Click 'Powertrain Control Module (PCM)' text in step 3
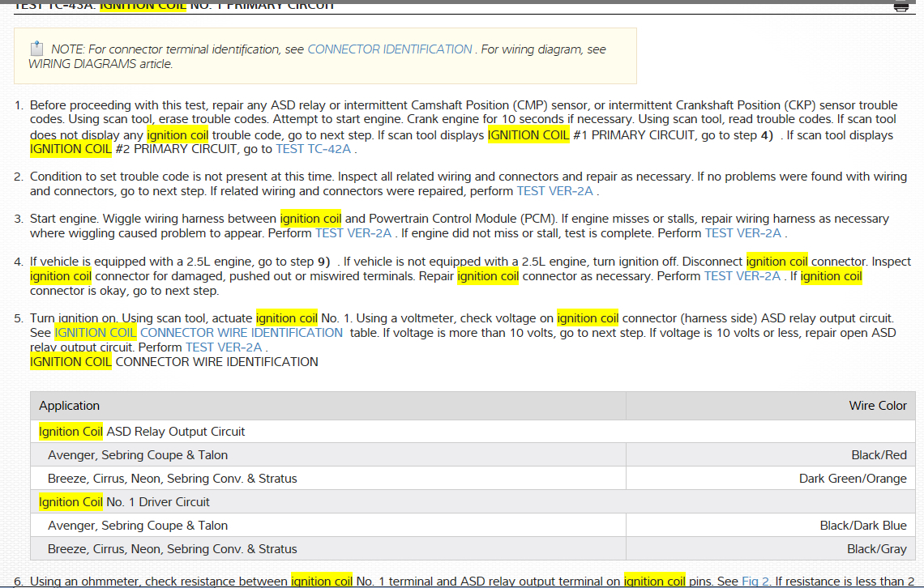Image resolution: width=924 pixels, height=588 pixels. (463, 219)
